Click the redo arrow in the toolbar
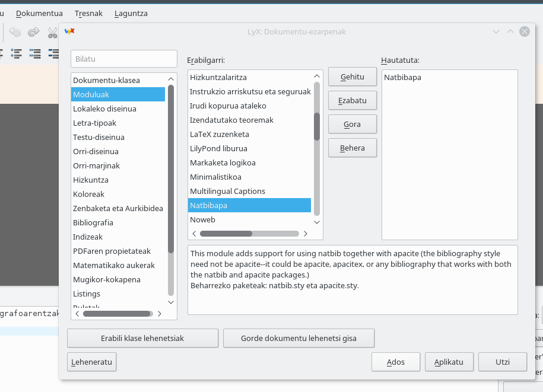543x392 pixels. point(34,32)
